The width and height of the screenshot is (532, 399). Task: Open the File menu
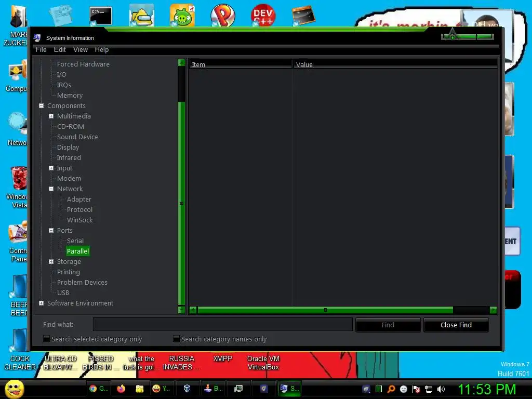(x=41, y=49)
